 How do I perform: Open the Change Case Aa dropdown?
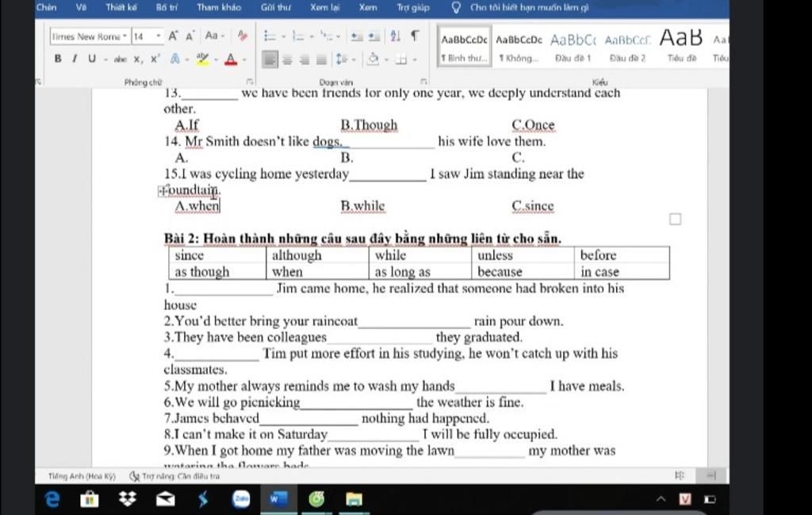click(214, 36)
